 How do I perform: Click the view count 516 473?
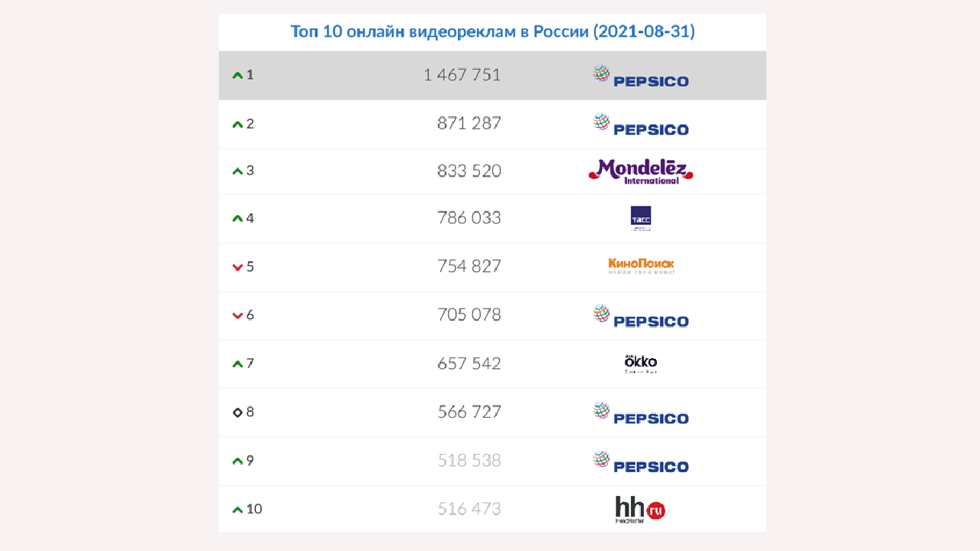469,509
